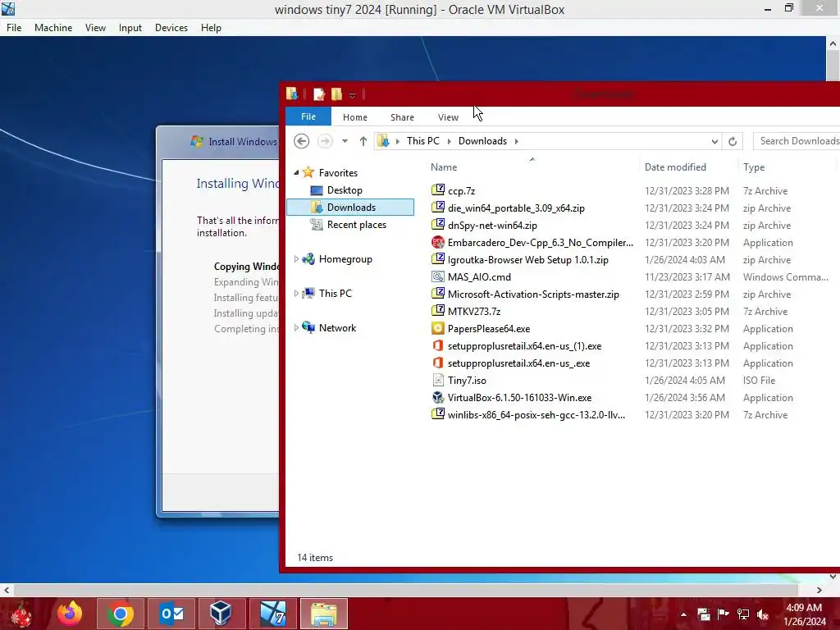Image resolution: width=840 pixels, height=630 pixels.
Task: Show hidden tray icons arrow
Action: [x=683, y=614]
